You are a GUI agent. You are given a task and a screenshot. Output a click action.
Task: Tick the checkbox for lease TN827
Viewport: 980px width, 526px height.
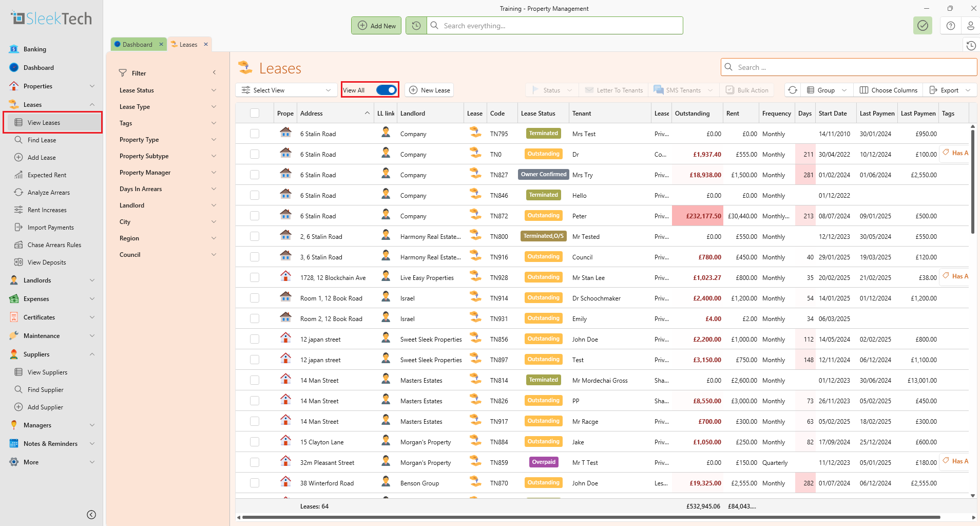[255, 175]
